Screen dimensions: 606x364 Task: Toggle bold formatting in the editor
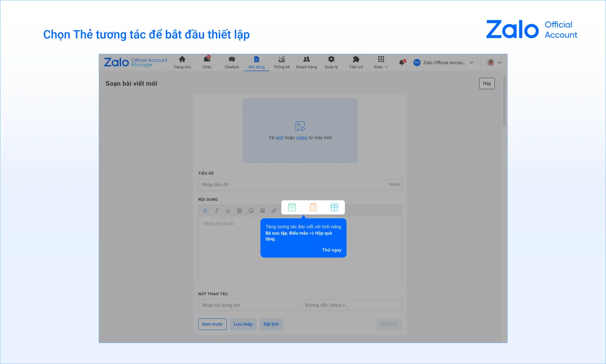[x=205, y=211]
